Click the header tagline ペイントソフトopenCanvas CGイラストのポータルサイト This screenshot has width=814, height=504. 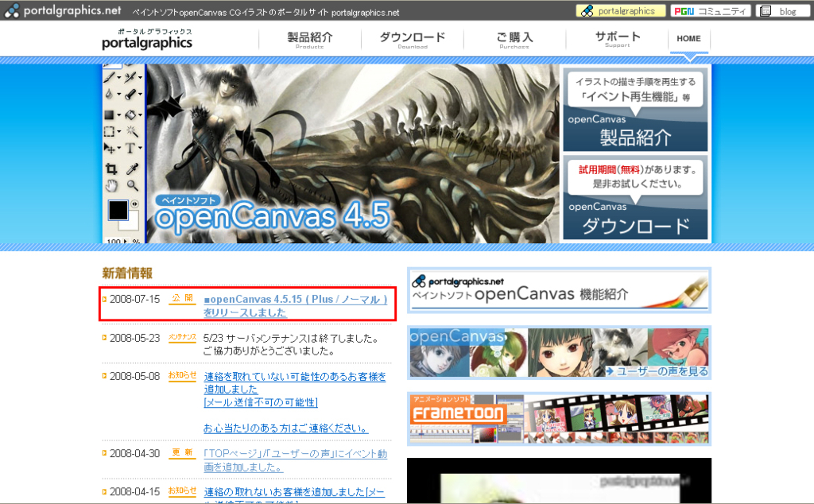click(266, 13)
